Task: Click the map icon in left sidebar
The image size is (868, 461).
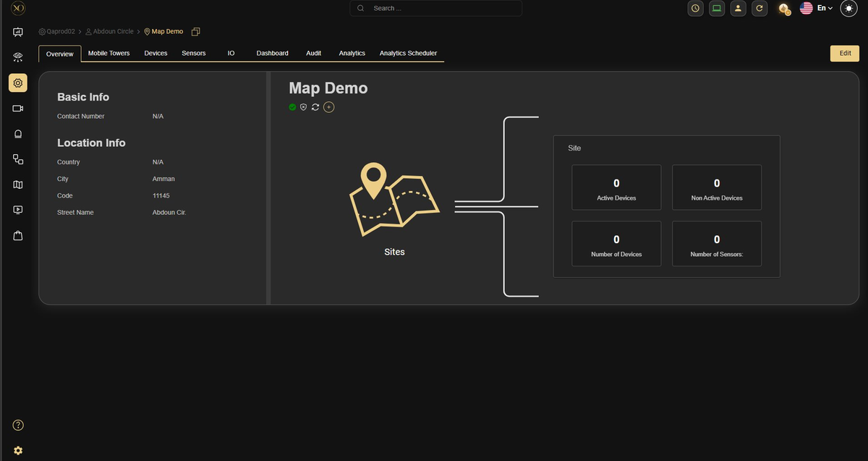Action: (x=18, y=185)
